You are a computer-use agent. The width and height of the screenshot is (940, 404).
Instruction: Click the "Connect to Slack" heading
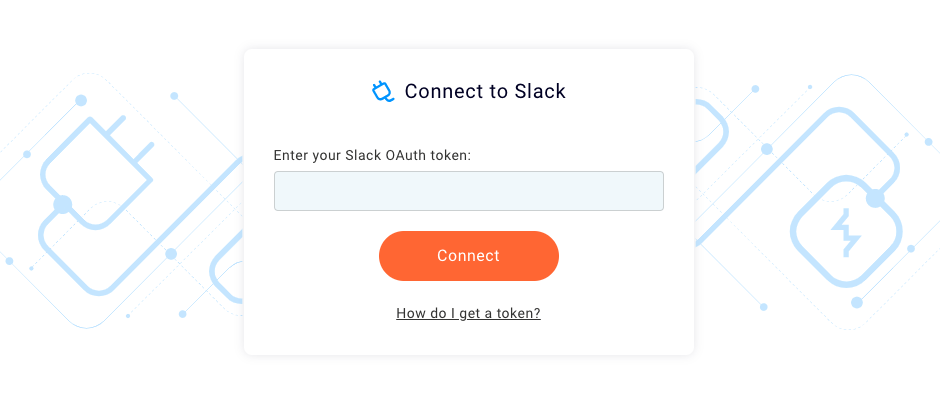(x=485, y=92)
